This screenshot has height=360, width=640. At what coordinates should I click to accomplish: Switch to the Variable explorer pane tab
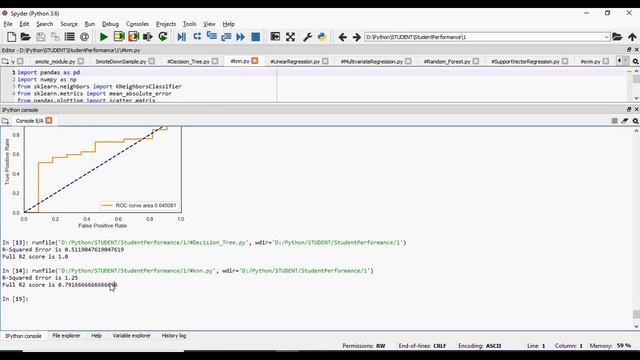(131, 336)
